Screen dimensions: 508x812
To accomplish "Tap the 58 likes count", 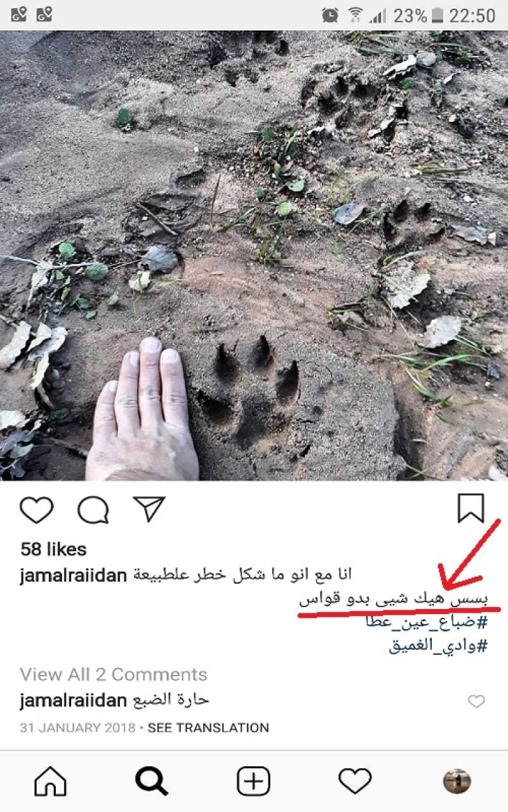I will (x=53, y=549).
